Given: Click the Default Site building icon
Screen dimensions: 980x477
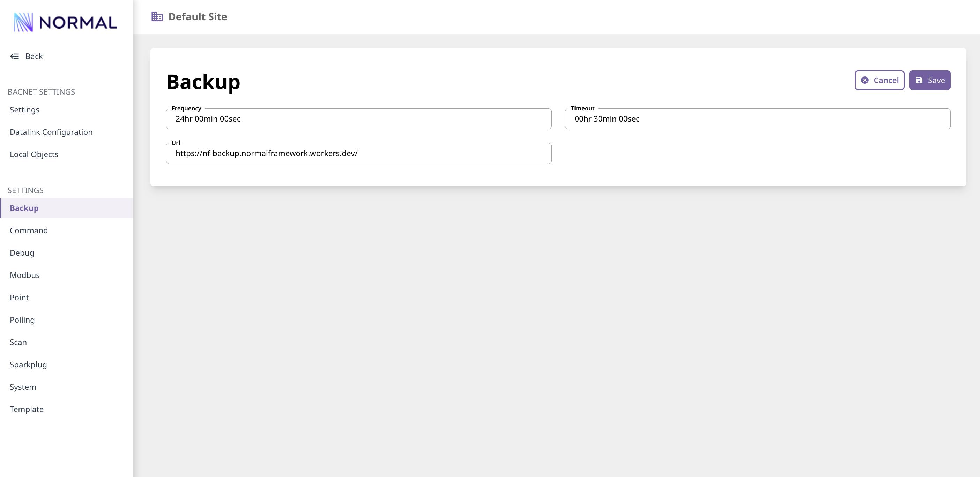Looking at the screenshot, I should [x=157, y=16].
